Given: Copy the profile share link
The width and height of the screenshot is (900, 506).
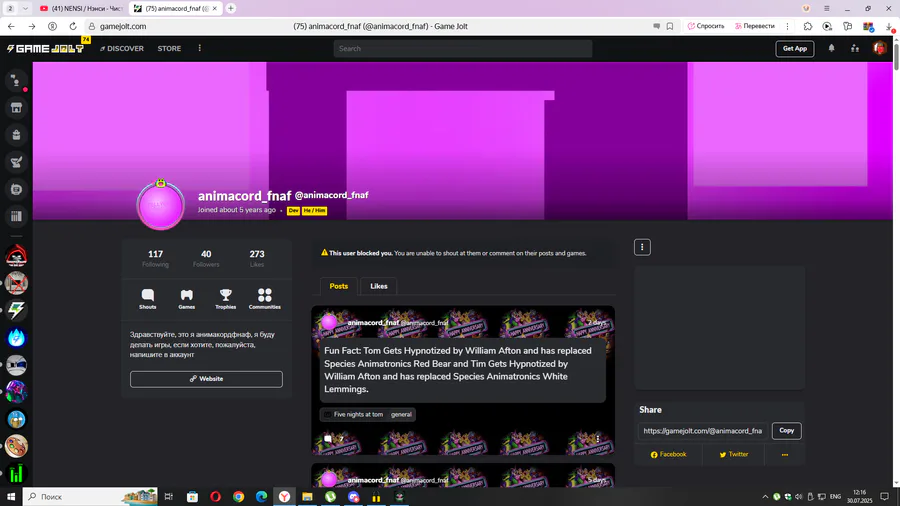Looking at the screenshot, I should click(786, 431).
